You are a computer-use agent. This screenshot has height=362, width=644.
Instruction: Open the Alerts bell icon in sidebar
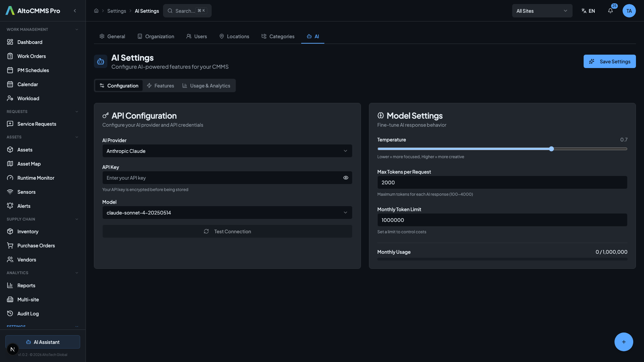[x=10, y=206]
